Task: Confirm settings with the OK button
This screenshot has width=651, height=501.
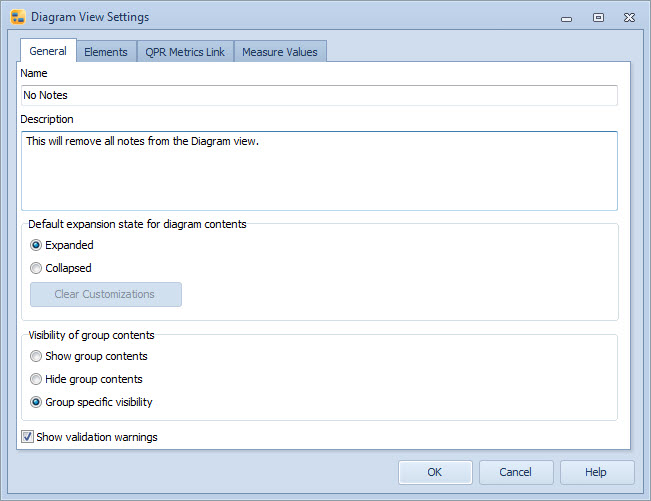Action: coord(435,472)
